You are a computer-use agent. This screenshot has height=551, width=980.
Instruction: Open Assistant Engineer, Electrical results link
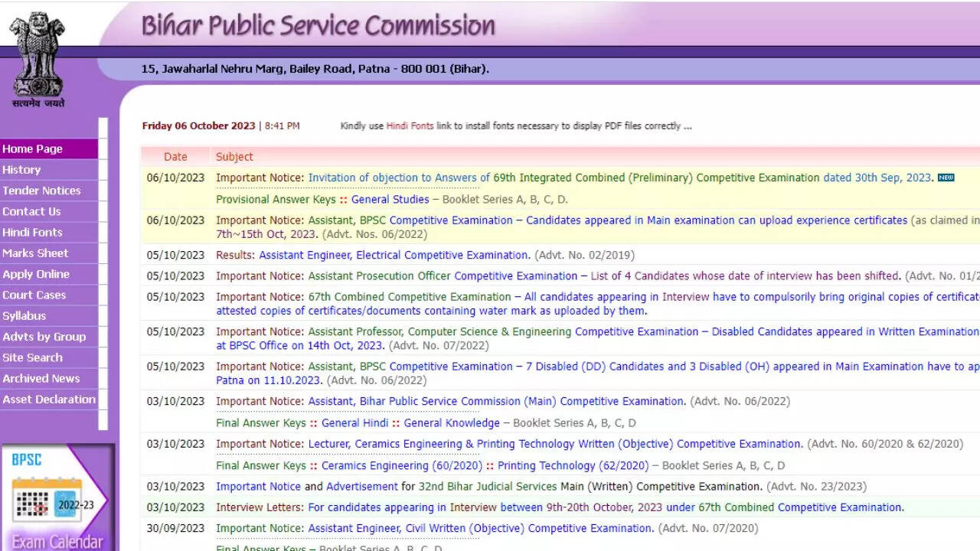pos(394,256)
